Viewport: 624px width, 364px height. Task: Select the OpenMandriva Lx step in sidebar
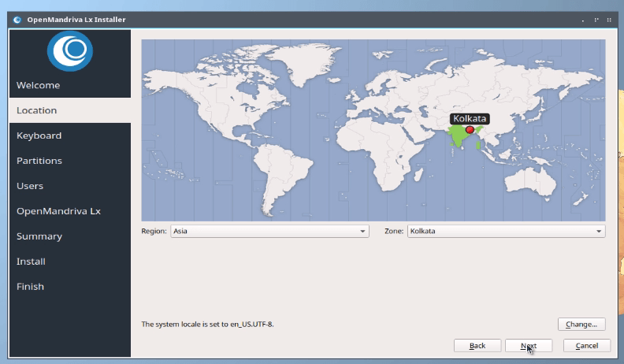pyautogui.click(x=70, y=211)
